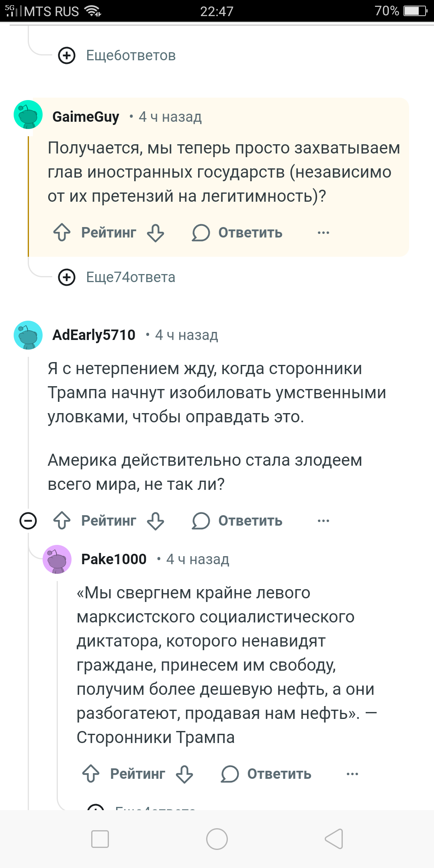Reply to AdEarly5710's comment
This screenshot has height=868, width=434.
[x=238, y=521]
